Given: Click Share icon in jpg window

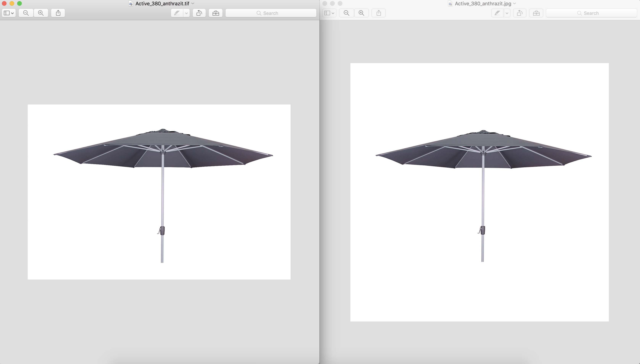Looking at the screenshot, I should tap(378, 13).
